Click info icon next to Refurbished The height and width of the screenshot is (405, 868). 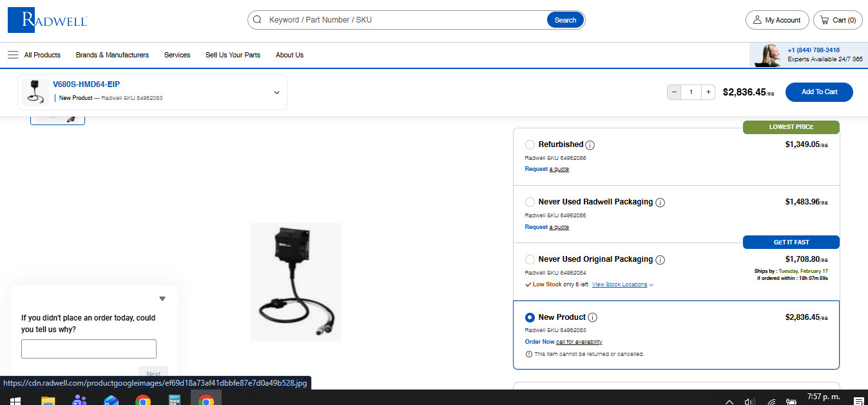click(590, 145)
